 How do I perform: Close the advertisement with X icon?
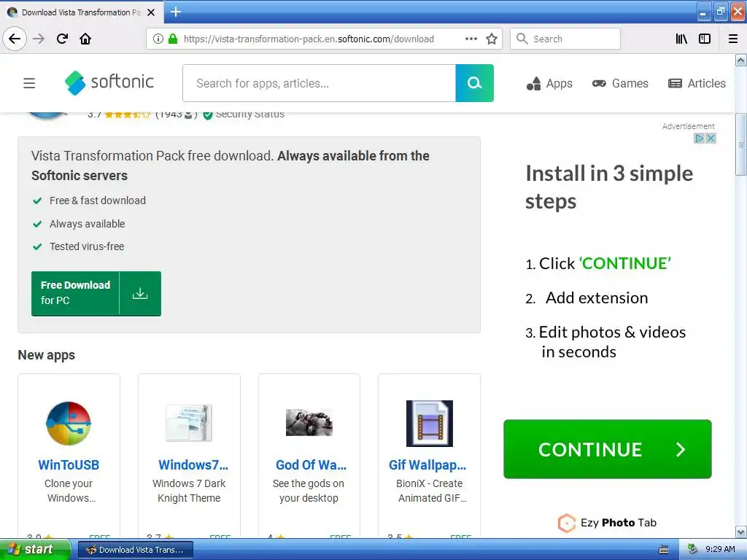pyautogui.click(x=711, y=138)
